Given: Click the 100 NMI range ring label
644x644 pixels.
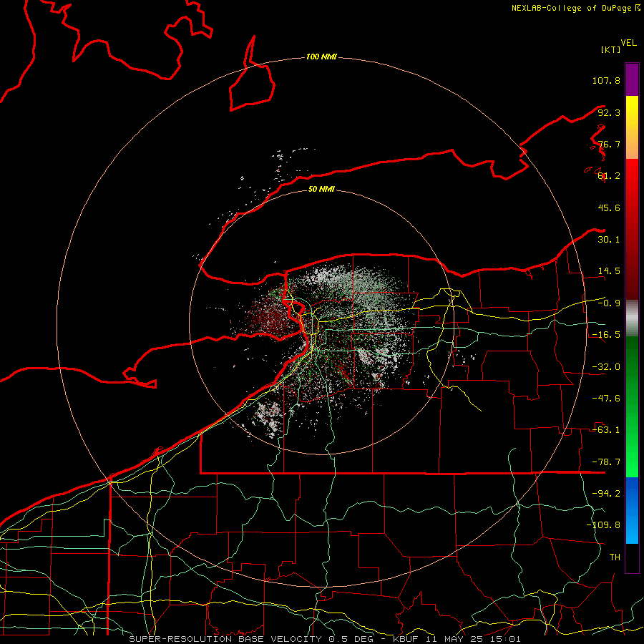Looking at the screenshot, I should tap(321, 57).
